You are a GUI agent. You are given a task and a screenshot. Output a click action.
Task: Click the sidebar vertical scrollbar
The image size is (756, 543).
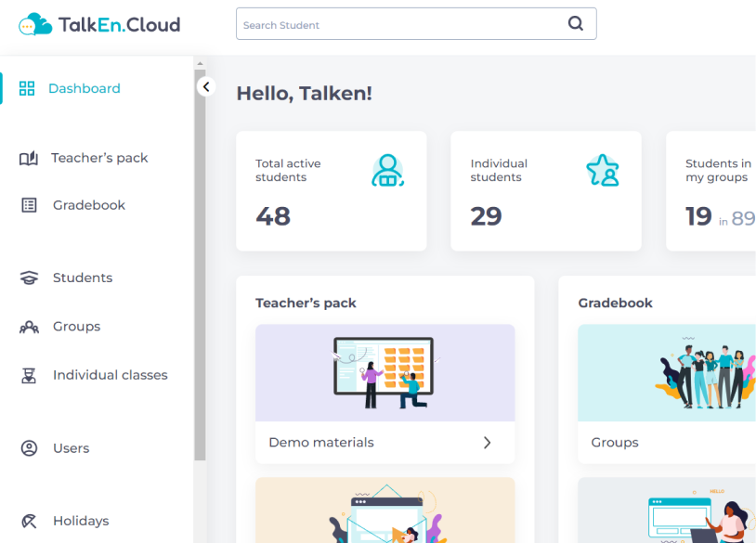click(199, 260)
